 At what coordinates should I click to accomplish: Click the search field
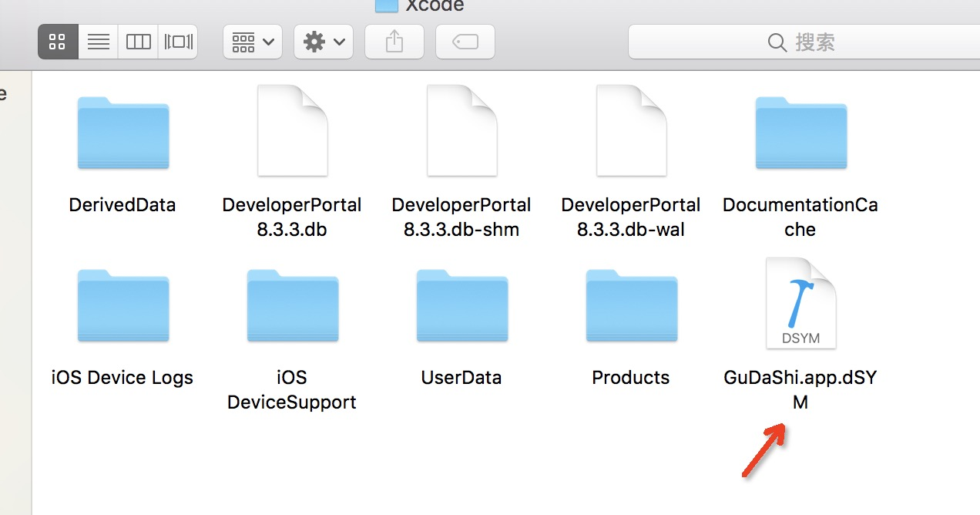tap(801, 42)
